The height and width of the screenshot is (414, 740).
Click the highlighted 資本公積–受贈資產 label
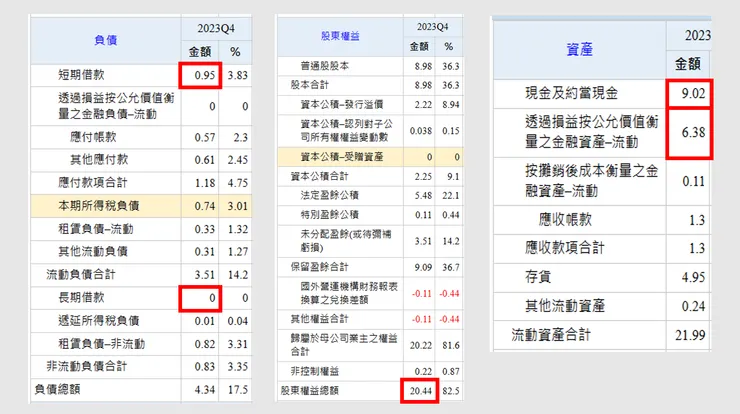pos(342,157)
